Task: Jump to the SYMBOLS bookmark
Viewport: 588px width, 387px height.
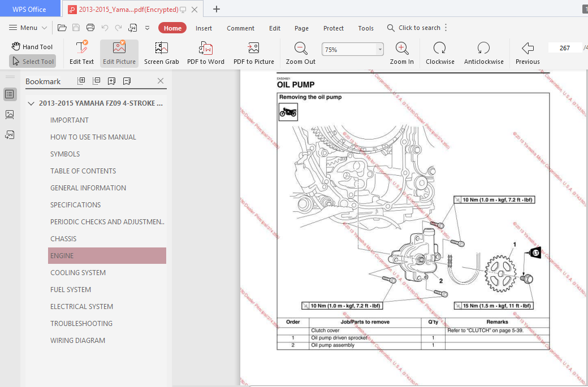Action: (x=65, y=154)
